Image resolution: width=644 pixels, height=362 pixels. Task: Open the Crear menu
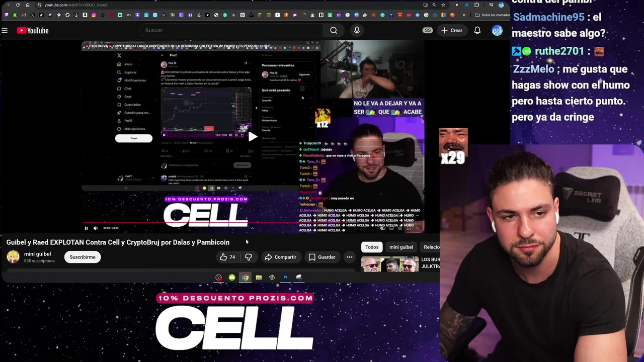[x=452, y=31]
